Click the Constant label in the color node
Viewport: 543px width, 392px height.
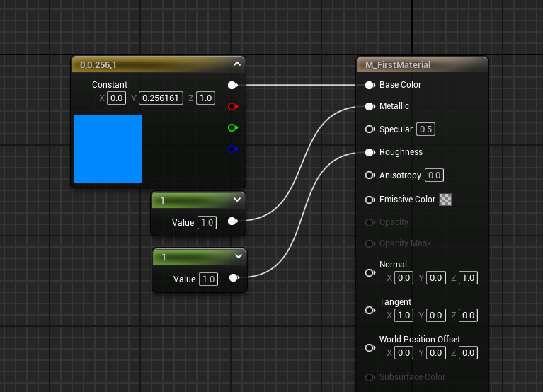pos(110,85)
